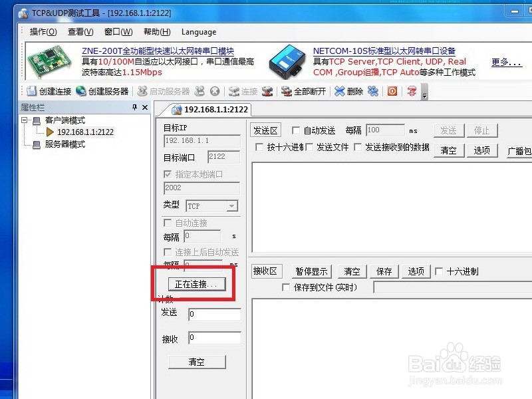Click the red power-style toolbar icon
Viewport: 532px width, 399px height.
click(x=392, y=91)
